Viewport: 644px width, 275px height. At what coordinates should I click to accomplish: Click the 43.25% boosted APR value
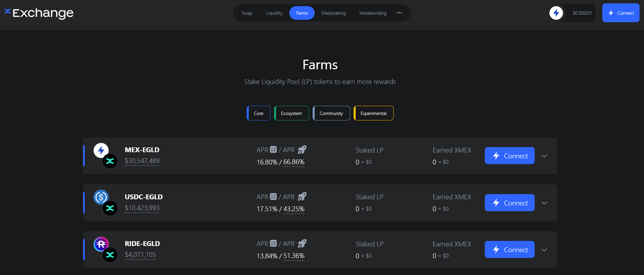pyautogui.click(x=294, y=209)
